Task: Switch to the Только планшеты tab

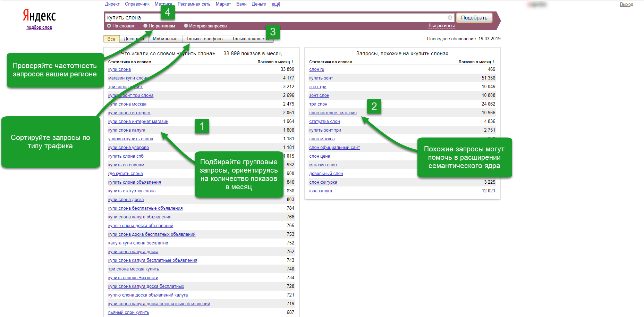Action: click(x=251, y=39)
